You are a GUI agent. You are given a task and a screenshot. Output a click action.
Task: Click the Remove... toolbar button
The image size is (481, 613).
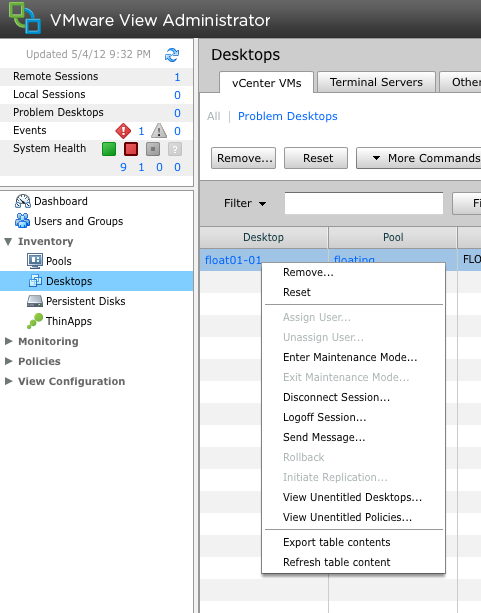(x=243, y=158)
